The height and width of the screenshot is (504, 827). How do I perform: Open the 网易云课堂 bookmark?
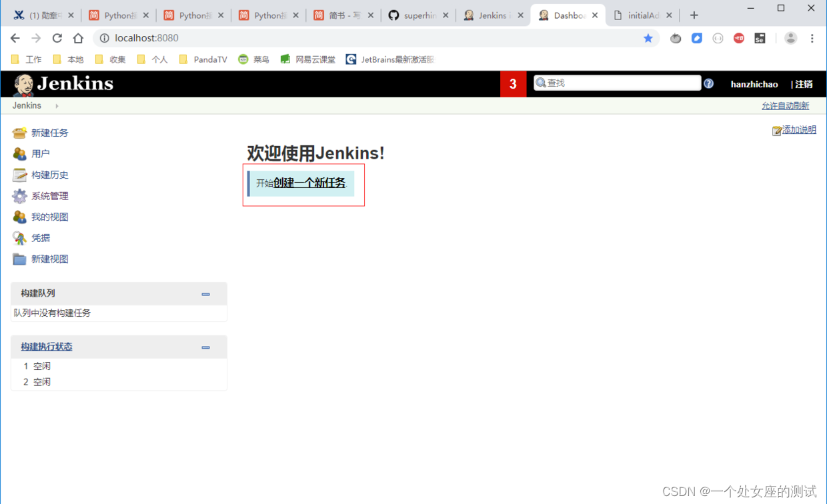coord(308,59)
